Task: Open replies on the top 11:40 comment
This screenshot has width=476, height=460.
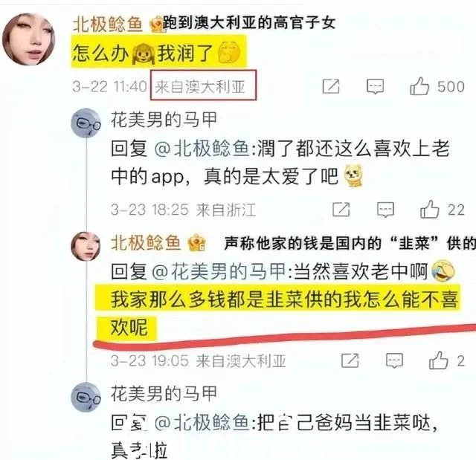Action: 375,87
